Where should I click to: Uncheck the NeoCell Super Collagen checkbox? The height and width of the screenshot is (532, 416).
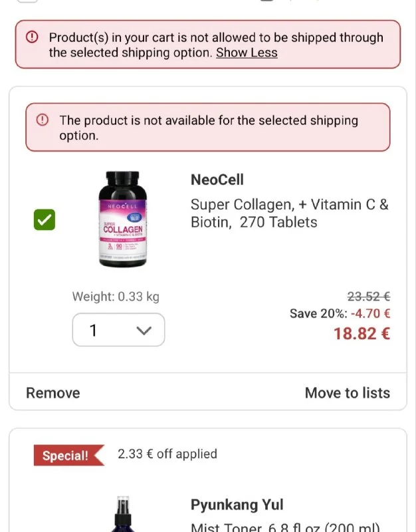(x=45, y=220)
